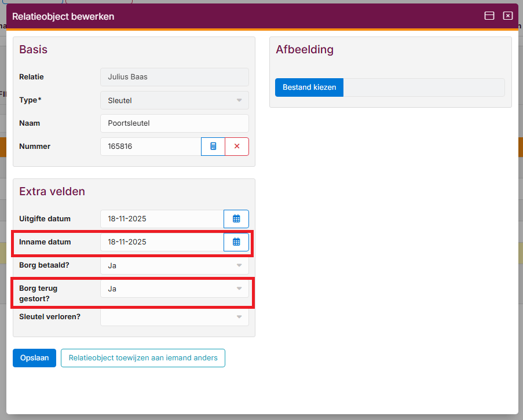Click the calculator icon beside Nummer

coord(213,147)
